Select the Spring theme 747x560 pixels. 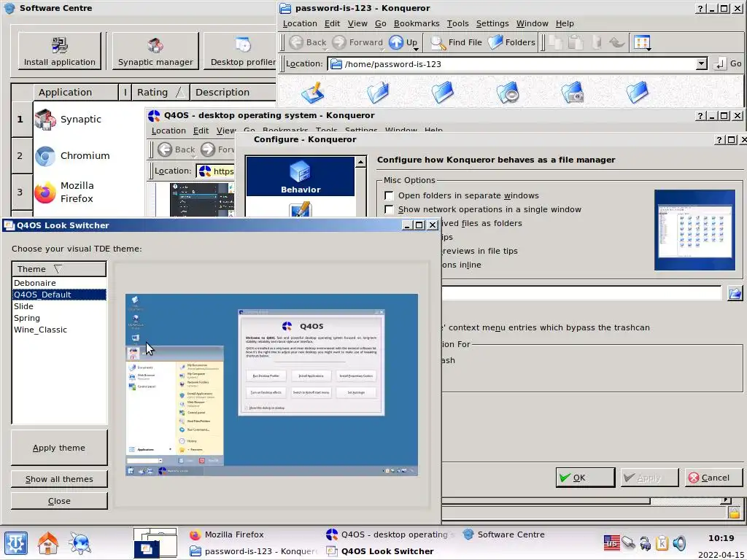point(59,318)
